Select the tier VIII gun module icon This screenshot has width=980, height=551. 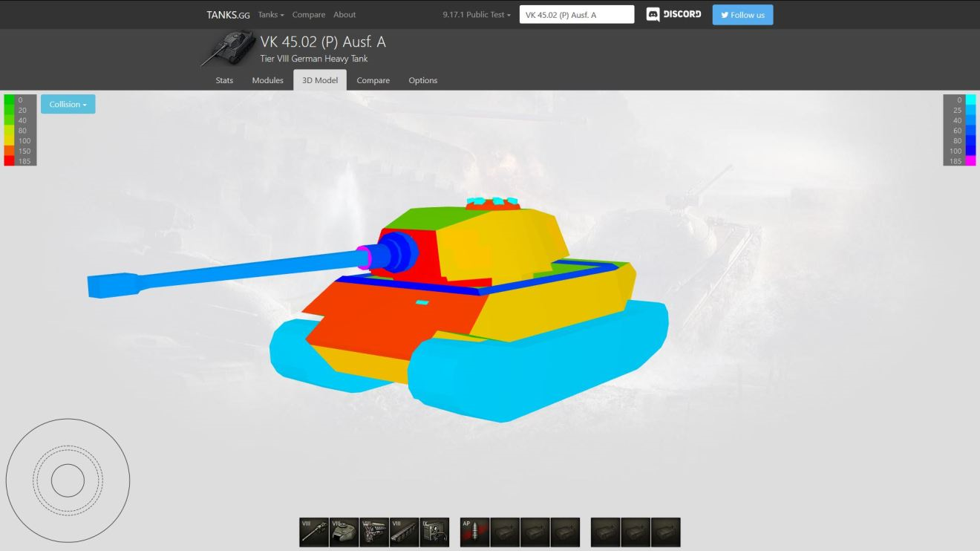[x=314, y=532]
